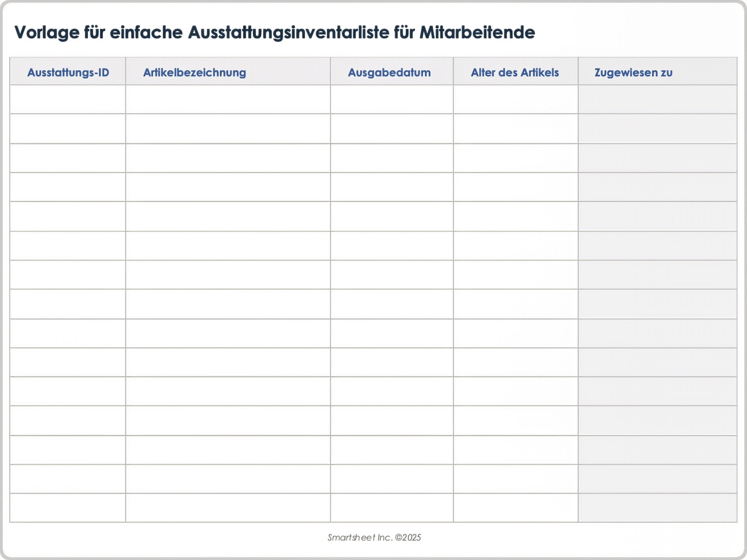
Task: Click the Smartsheet Inc. ©2025 footer text
Action: point(374,537)
